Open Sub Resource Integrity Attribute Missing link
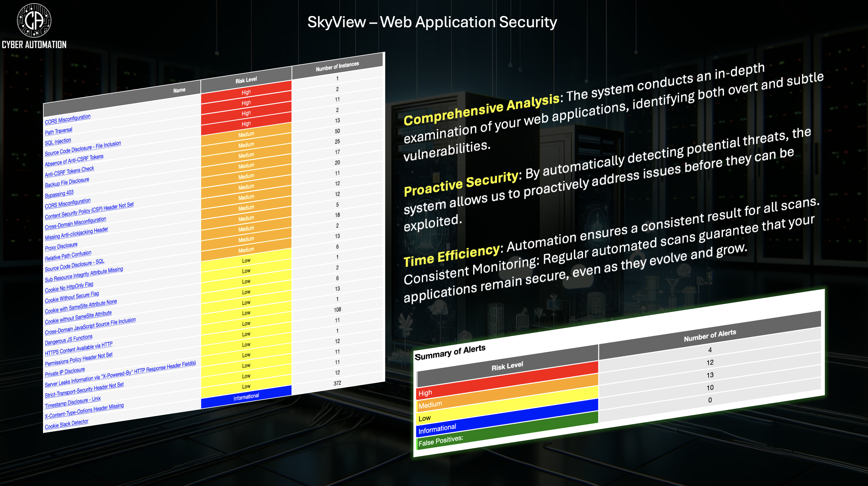Image resolution: width=868 pixels, height=486 pixels. (84, 274)
